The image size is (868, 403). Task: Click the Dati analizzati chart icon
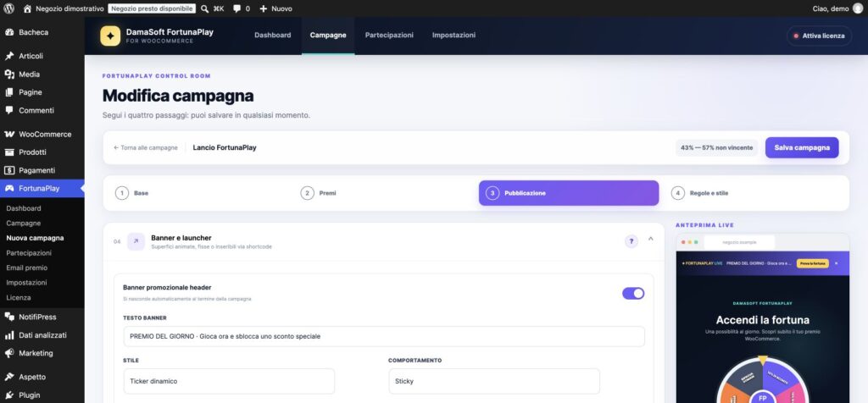point(8,335)
